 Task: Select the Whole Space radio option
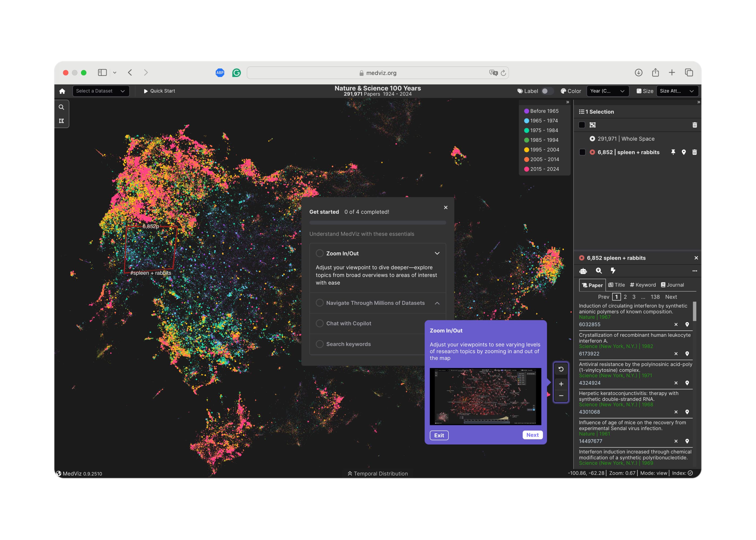pyautogui.click(x=592, y=139)
